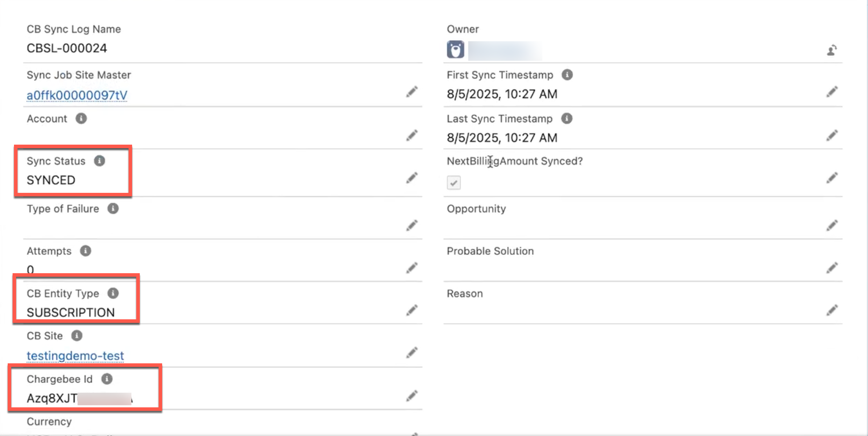Image resolution: width=868 pixels, height=436 pixels.
Task: Edit First Sync Timestamp pencil
Action: tap(832, 92)
